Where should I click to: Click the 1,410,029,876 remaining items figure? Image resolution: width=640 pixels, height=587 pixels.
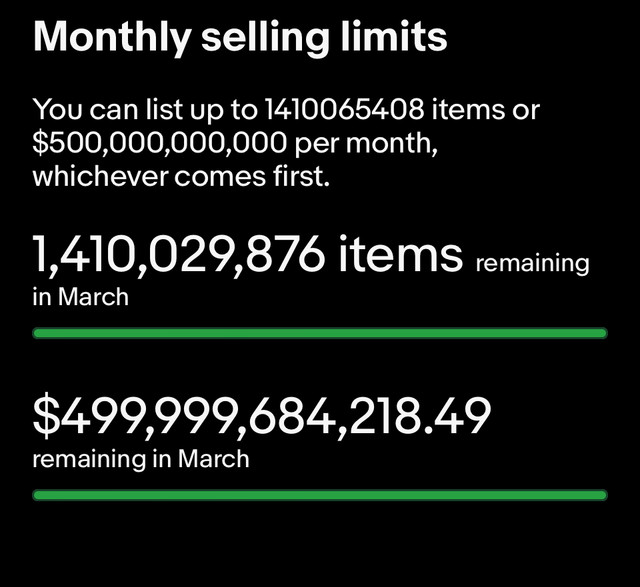[178, 255]
